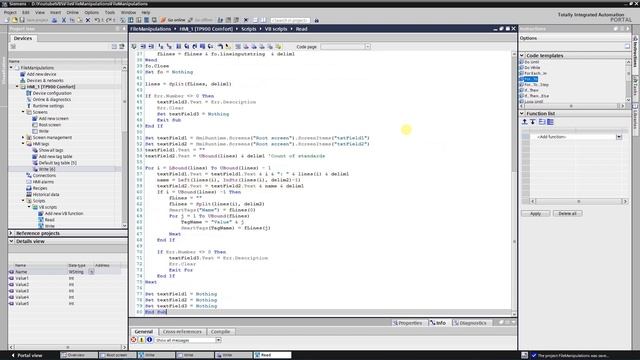Collapse the Code templates section
The image size is (640, 360).
point(522,55)
